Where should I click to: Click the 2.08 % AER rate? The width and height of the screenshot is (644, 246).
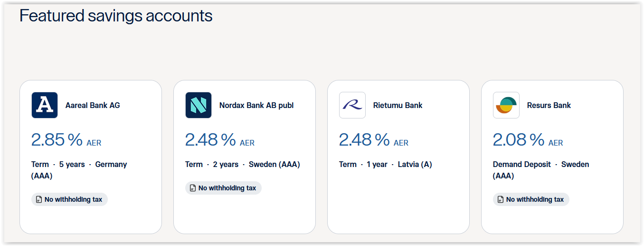pyautogui.click(x=528, y=140)
